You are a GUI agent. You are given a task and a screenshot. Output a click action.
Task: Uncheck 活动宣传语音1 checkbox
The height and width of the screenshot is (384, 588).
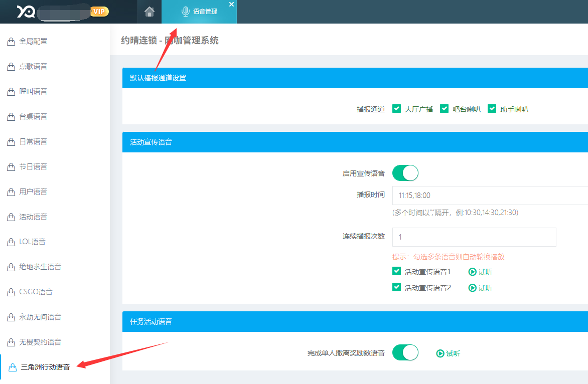[396, 271]
